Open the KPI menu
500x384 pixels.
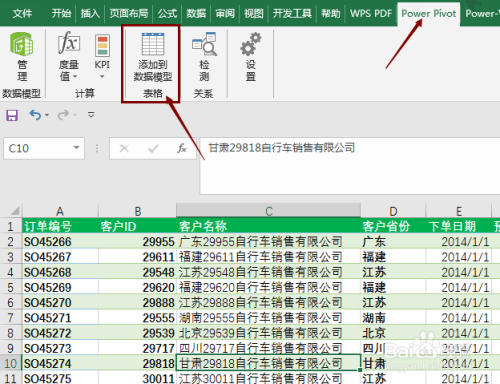[102, 57]
